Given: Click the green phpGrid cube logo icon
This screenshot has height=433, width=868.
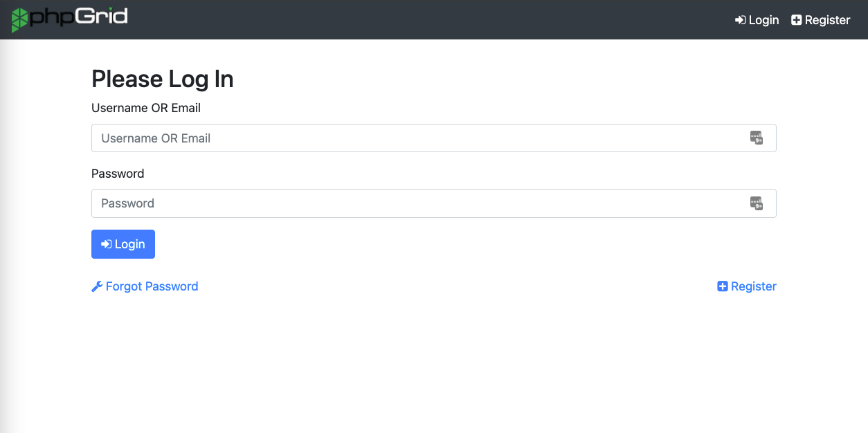Looking at the screenshot, I should (20, 19).
